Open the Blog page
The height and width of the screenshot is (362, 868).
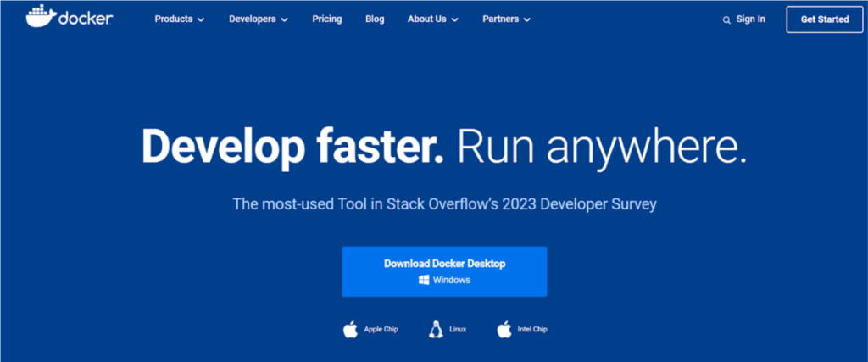(x=375, y=19)
